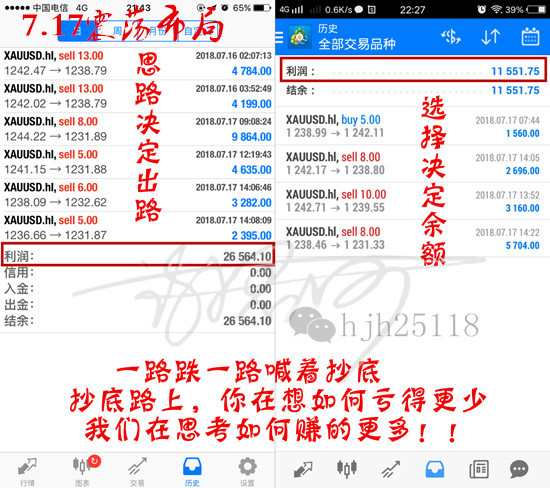Tap price 1244.22 → 1231.89 text
The height and width of the screenshot is (488, 550).
coord(55,136)
